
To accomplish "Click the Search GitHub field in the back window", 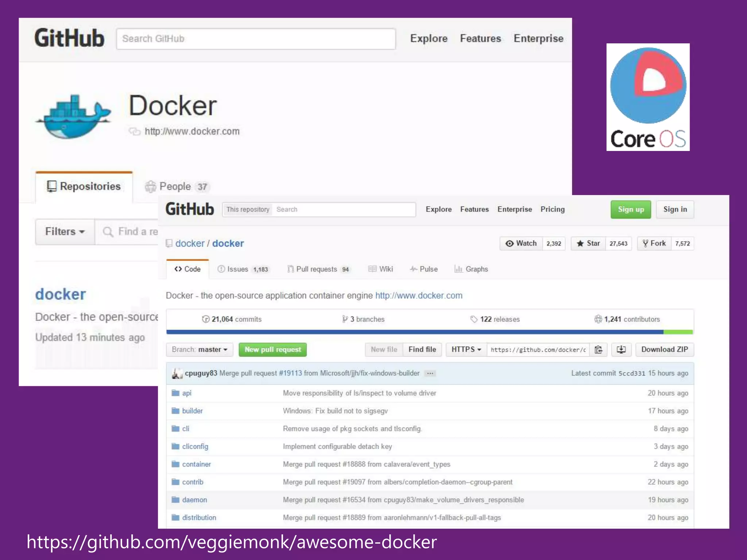I will pos(256,39).
